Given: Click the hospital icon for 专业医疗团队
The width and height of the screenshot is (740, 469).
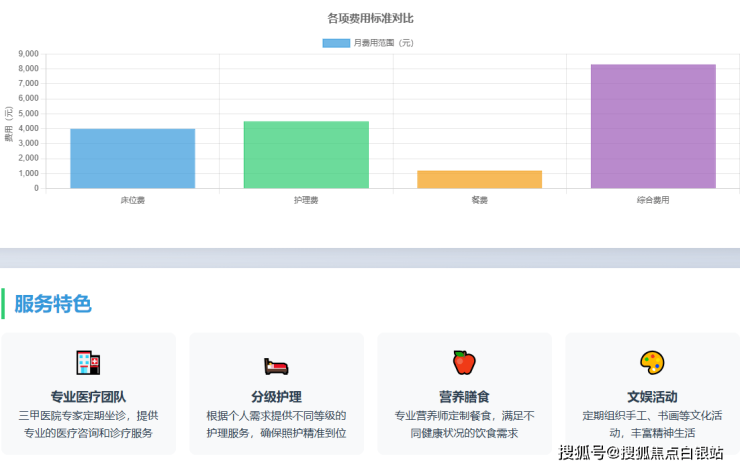Looking at the screenshot, I should 88,363.
